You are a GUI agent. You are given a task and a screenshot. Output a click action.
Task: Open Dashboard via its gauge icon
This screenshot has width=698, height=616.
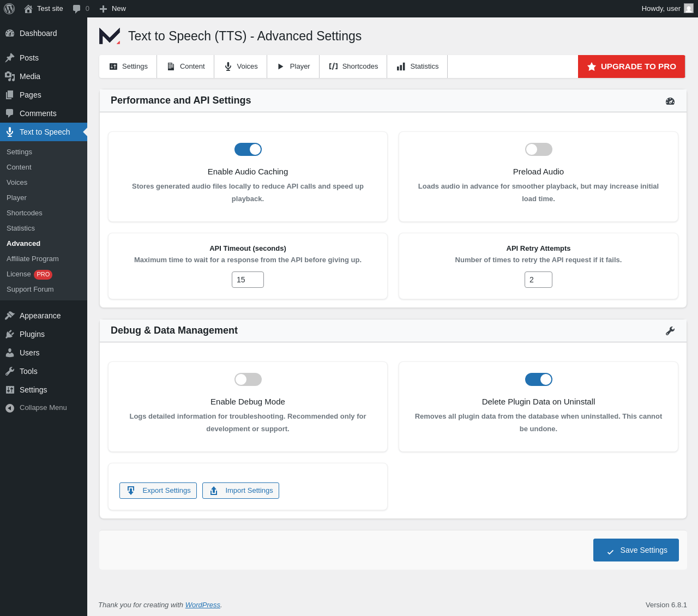pos(10,33)
